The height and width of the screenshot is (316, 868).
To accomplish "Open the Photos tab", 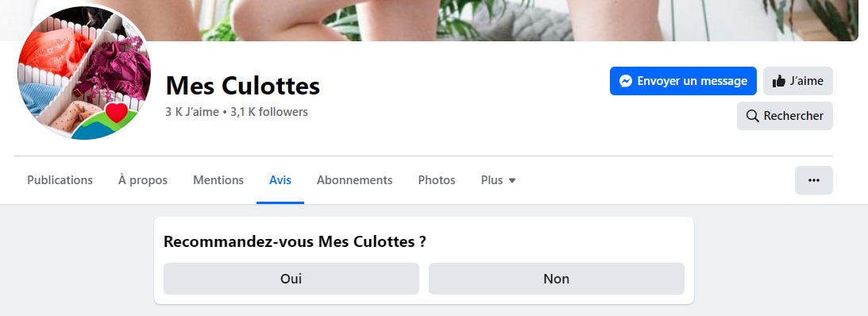I will (x=437, y=180).
